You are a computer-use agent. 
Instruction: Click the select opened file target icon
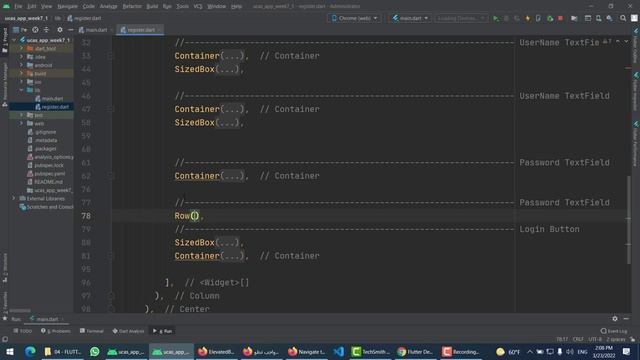pyautogui.click(x=36, y=30)
